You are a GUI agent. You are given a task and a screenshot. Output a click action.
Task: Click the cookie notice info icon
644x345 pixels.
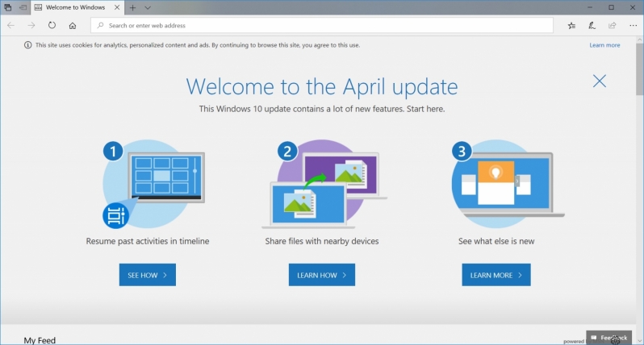27,45
